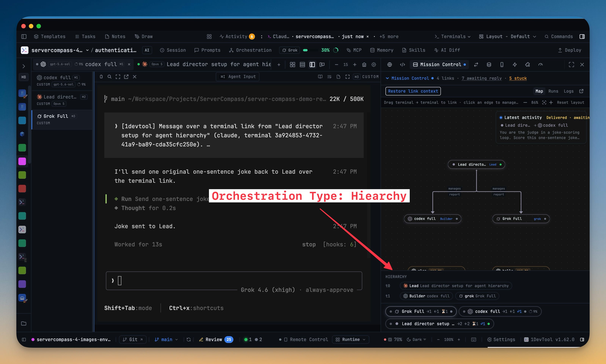Open the keyboard icon in status bar

click(x=474, y=339)
